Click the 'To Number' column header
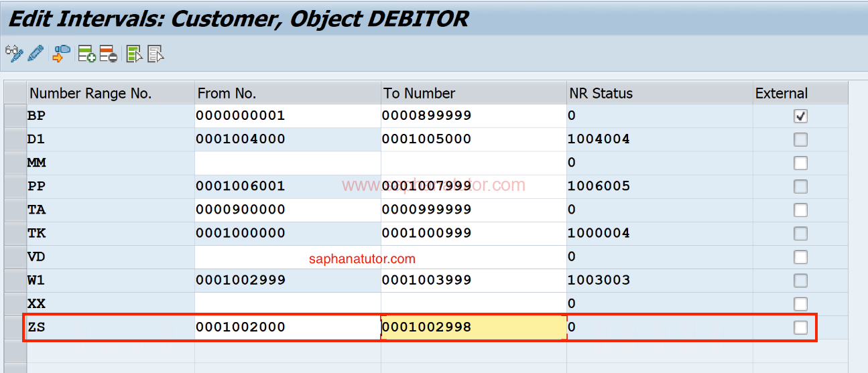868x373 pixels. click(x=473, y=93)
